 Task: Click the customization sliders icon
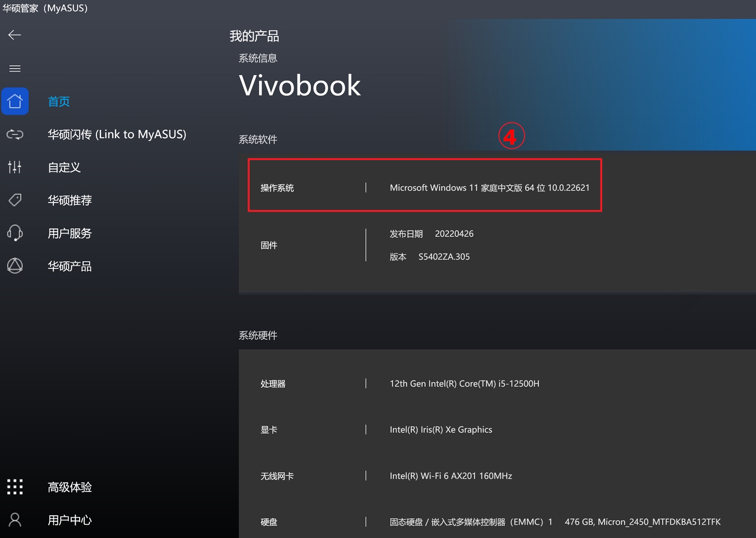click(x=15, y=167)
